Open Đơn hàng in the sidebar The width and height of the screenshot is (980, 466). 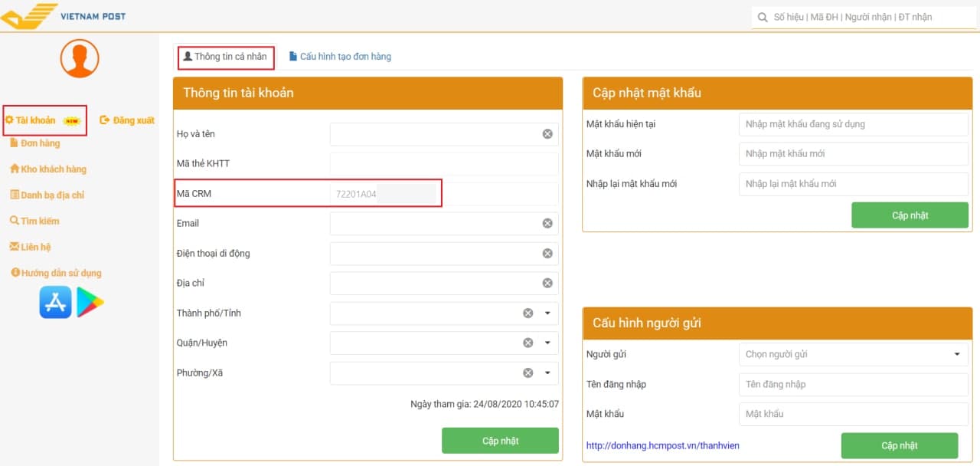[x=35, y=143]
